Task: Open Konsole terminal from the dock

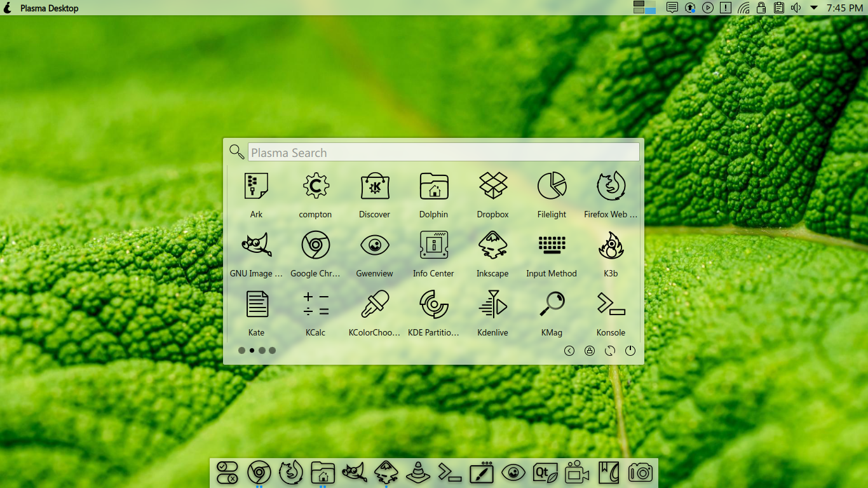Action: point(450,473)
